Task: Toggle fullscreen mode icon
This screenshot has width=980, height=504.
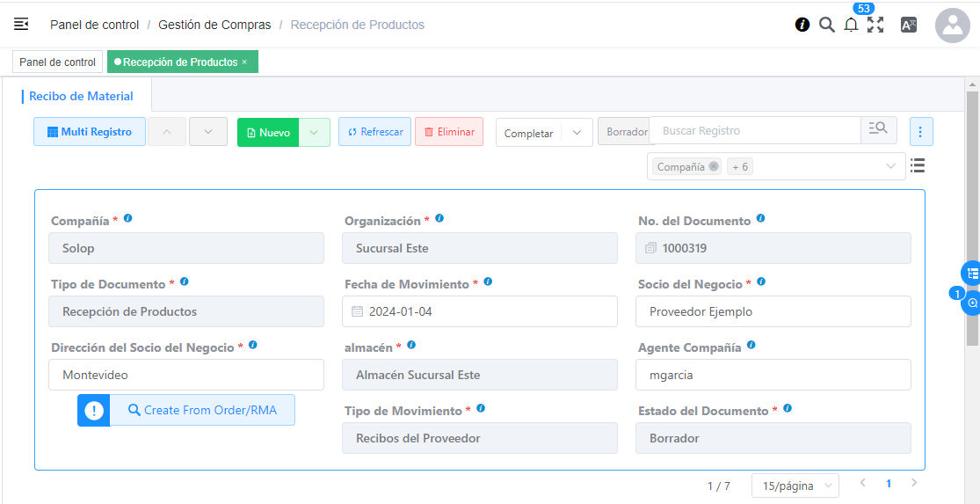Action: 875,25
